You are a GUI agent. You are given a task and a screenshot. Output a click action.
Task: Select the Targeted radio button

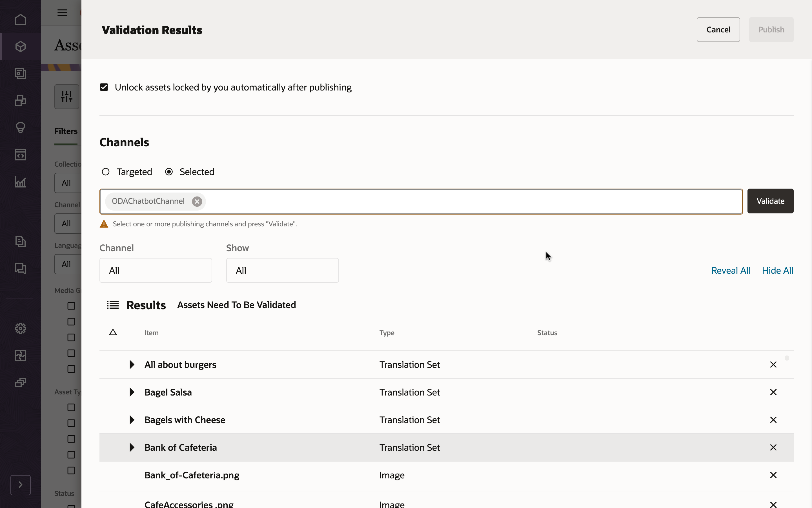105,171
